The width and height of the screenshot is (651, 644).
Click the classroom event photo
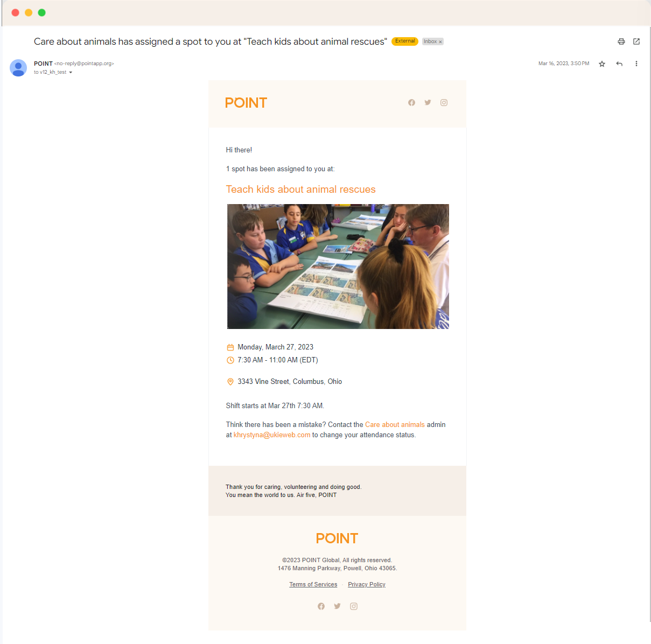coord(338,267)
